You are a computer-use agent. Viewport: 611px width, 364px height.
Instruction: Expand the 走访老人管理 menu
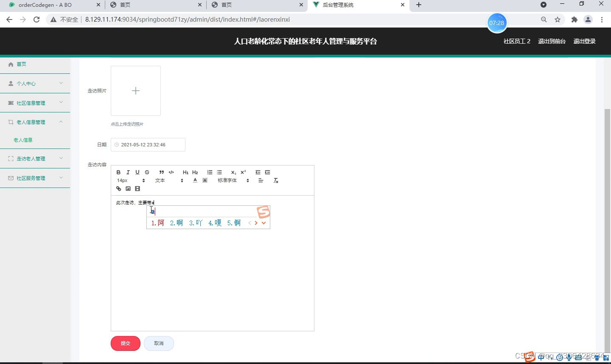tap(35, 159)
